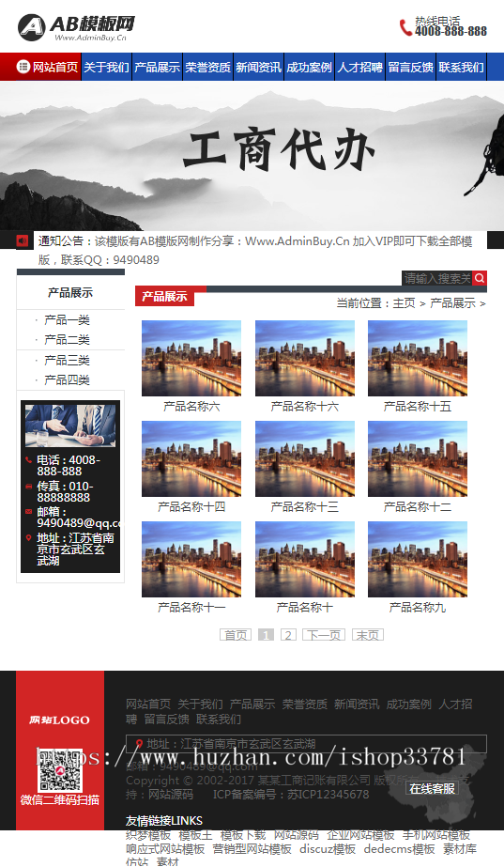Click footer link 成功案例
Screen dimensions: 504x867
[x=409, y=704]
